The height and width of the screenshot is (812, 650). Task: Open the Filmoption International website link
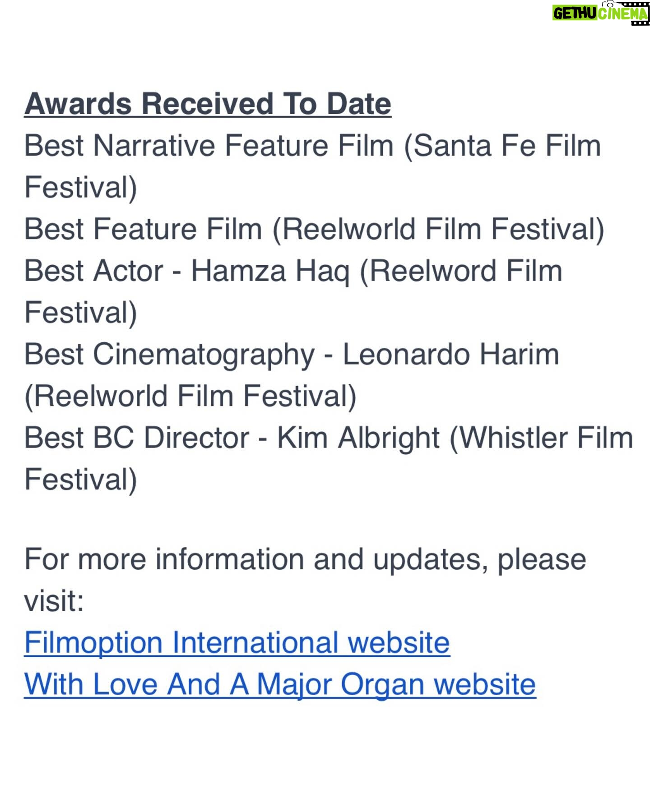click(x=237, y=642)
